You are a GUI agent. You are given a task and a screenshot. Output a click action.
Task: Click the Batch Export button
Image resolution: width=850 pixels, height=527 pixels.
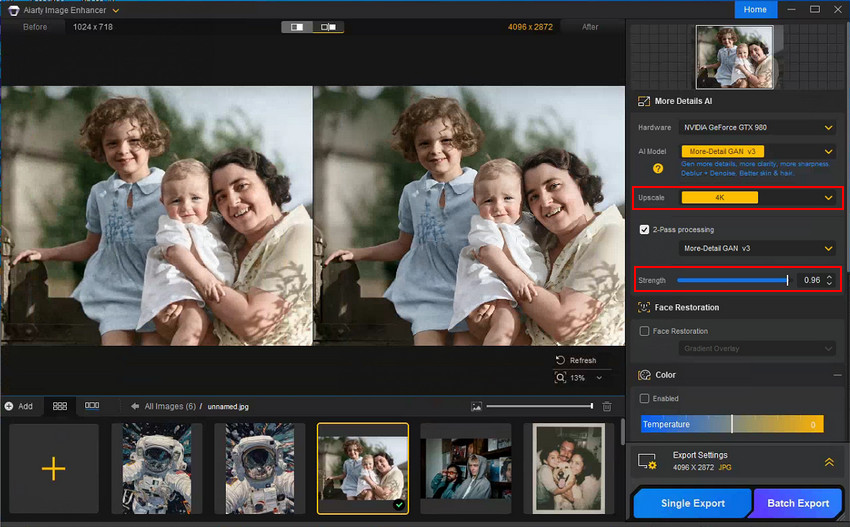[798, 503]
